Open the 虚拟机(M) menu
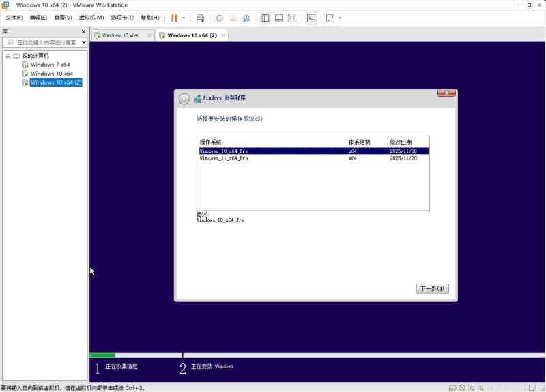The width and height of the screenshot is (546, 392). (91, 18)
